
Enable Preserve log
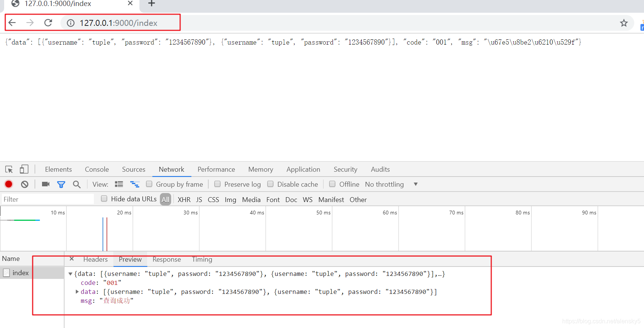(x=217, y=184)
